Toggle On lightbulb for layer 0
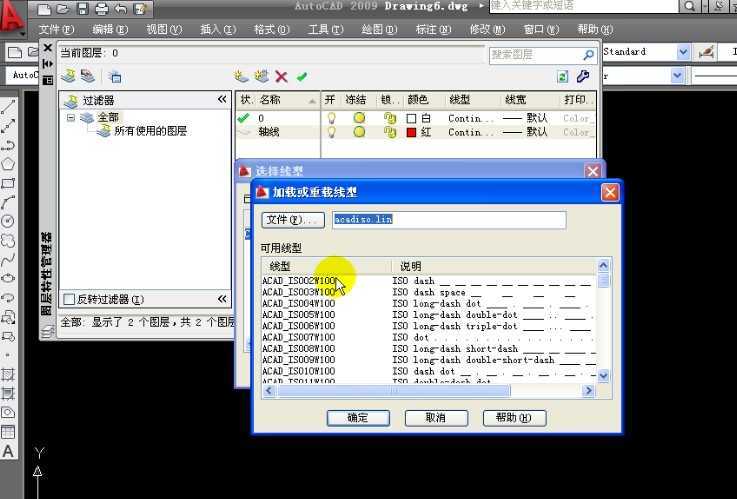The height and width of the screenshot is (499, 737). (331, 118)
